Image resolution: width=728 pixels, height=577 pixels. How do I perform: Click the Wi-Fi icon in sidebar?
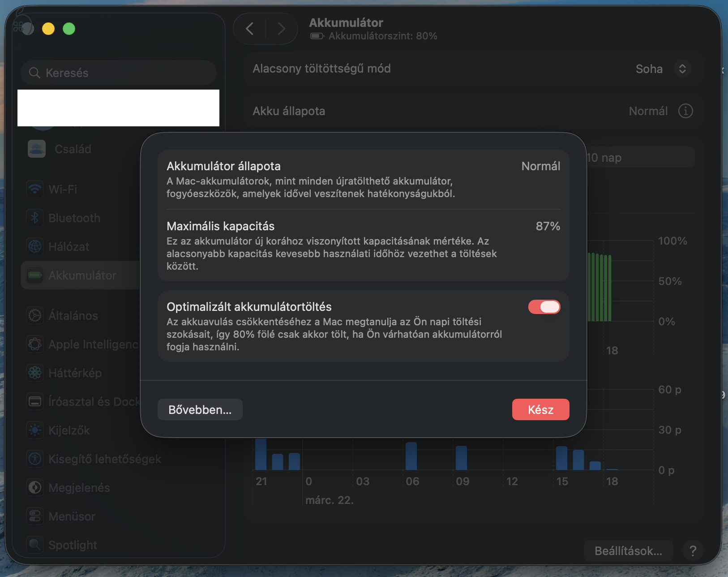tap(35, 189)
